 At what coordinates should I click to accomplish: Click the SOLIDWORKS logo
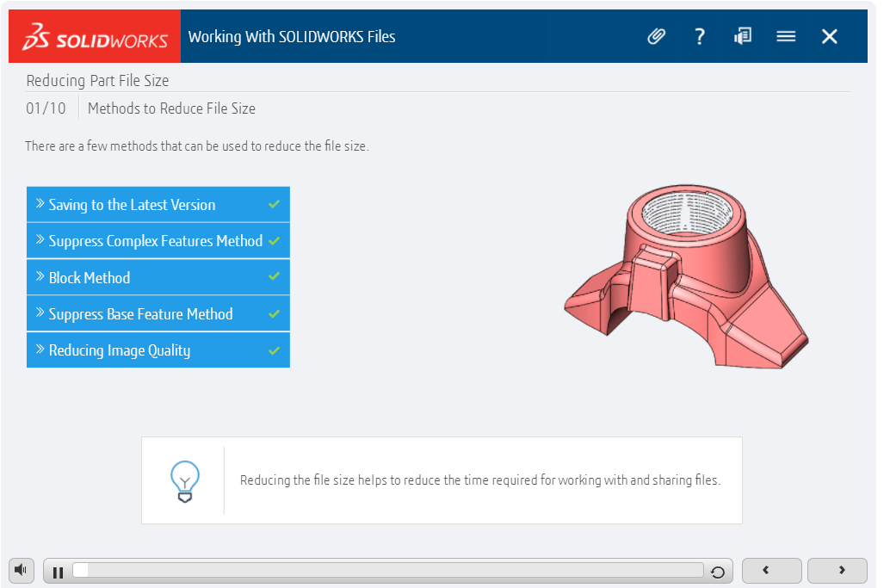coord(95,37)
